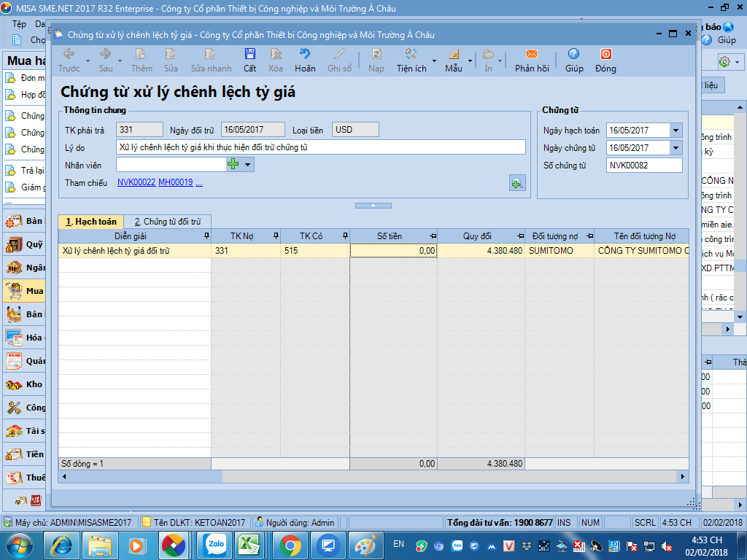Click the Sửa nhanh toolbar icon
Screen dimensions: 747x560
(x=210, y=54)
